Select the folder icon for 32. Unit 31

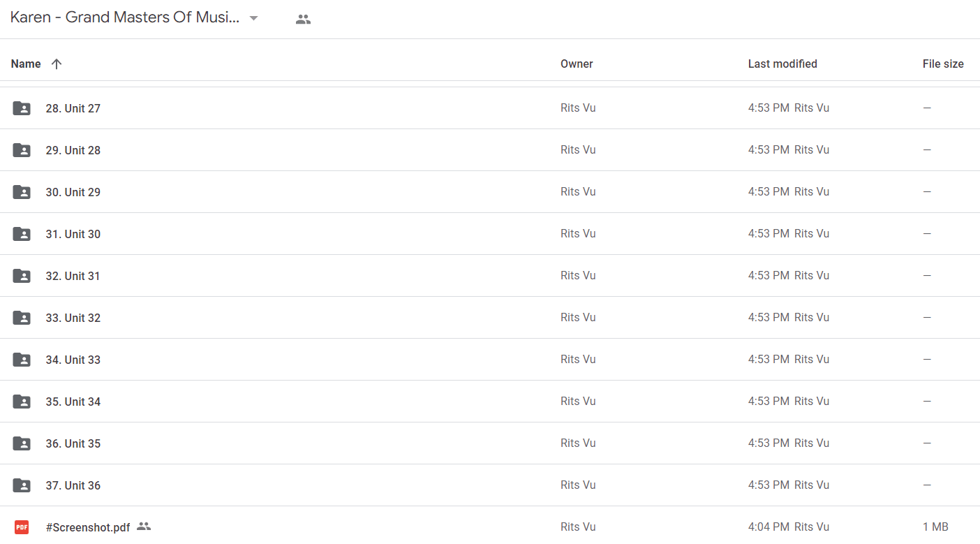22,276
